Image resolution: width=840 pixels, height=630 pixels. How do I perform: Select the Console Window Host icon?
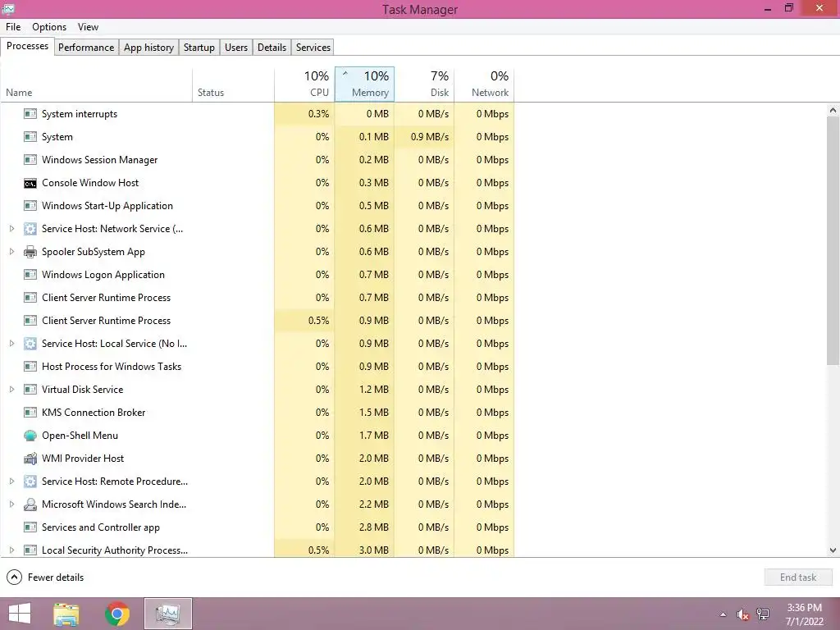pos(30,183)
